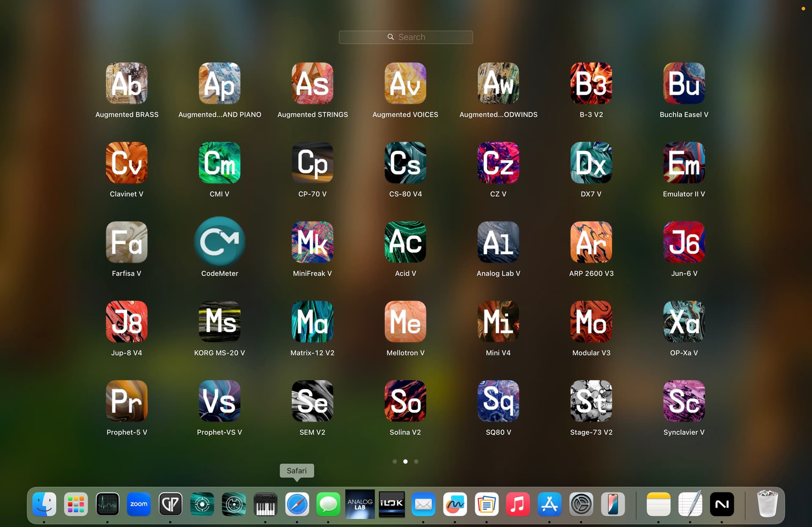Open Finder from the Dock
812x527 pixels.
pyautogui.click(x=44, y=504)
